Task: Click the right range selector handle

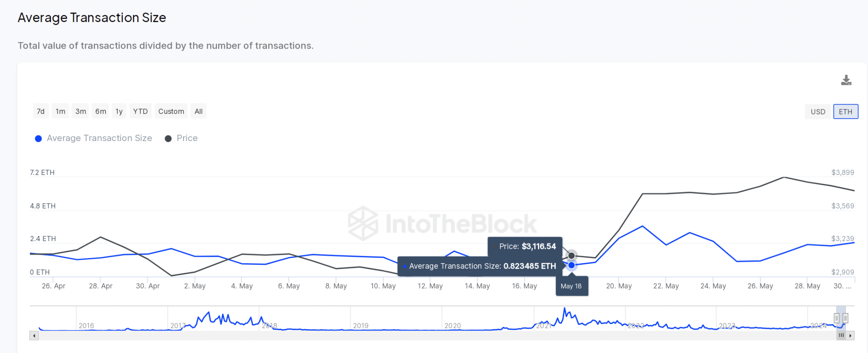Action: [845, 318]
